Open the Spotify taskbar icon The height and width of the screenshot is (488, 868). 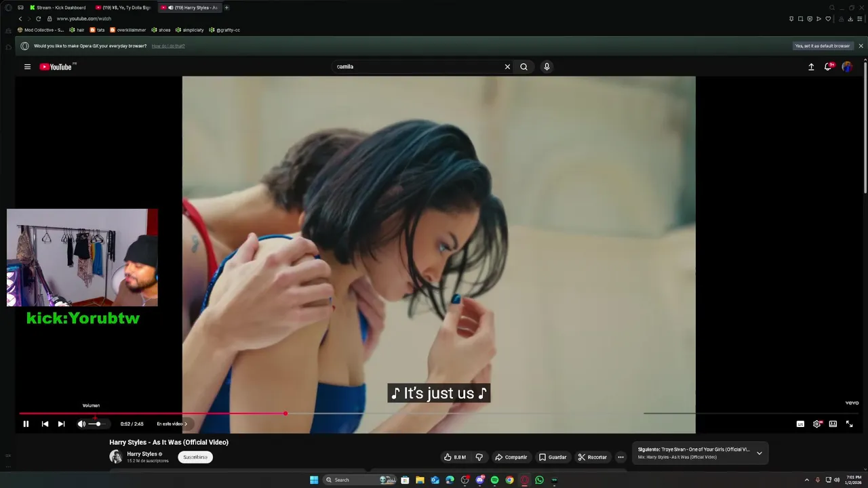[494, 480]
